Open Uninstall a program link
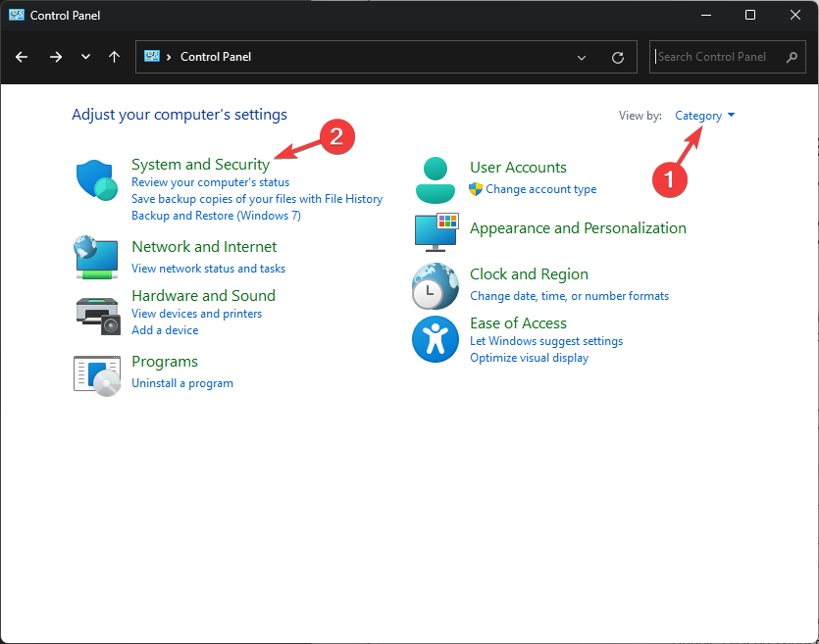Image resolution: width=819 pixels, height=644 pixels. click(182, 383)
